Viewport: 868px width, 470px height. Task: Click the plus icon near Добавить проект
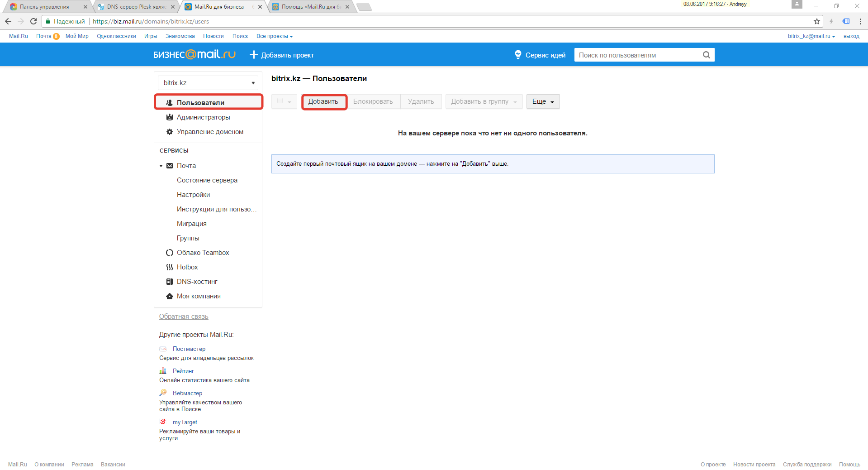[x=254, y=55]
